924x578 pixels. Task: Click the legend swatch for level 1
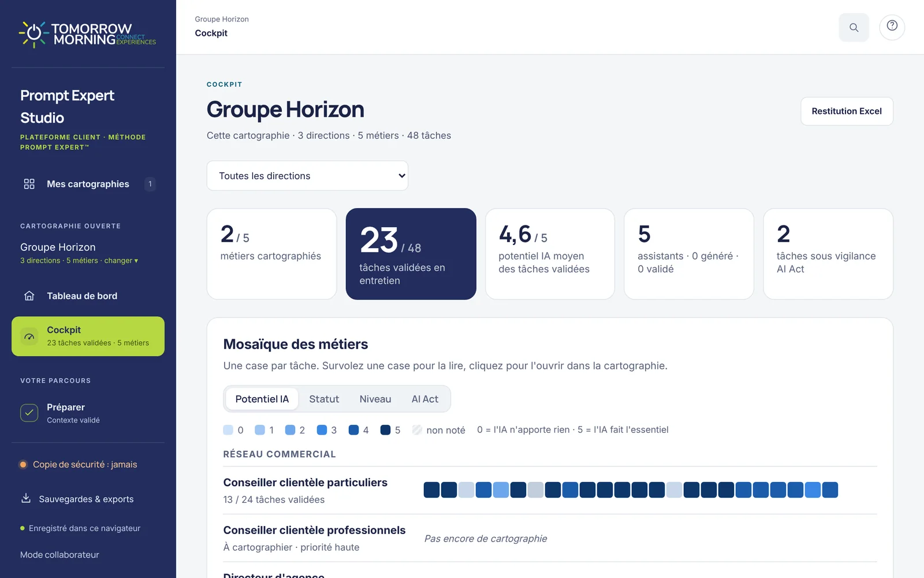(x=260, y=430)
